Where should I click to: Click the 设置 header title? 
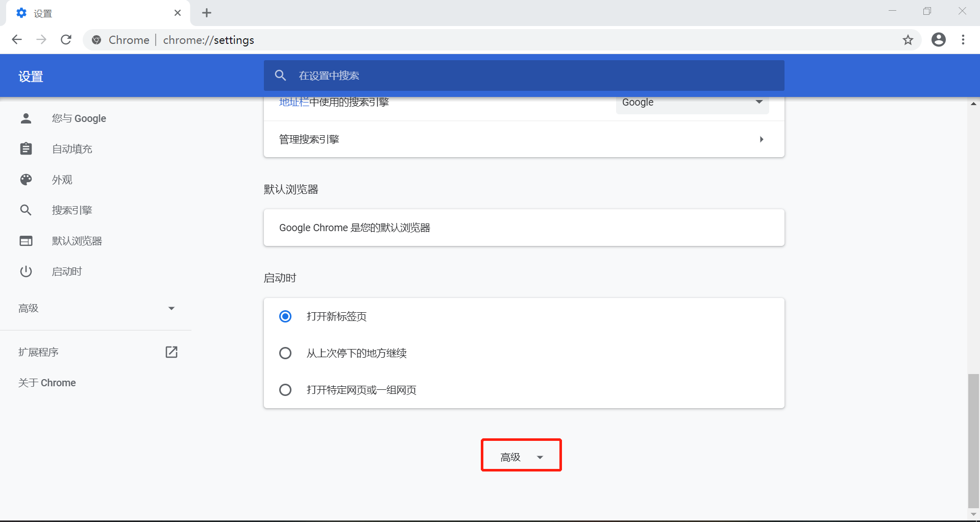[x=31, y=77]
